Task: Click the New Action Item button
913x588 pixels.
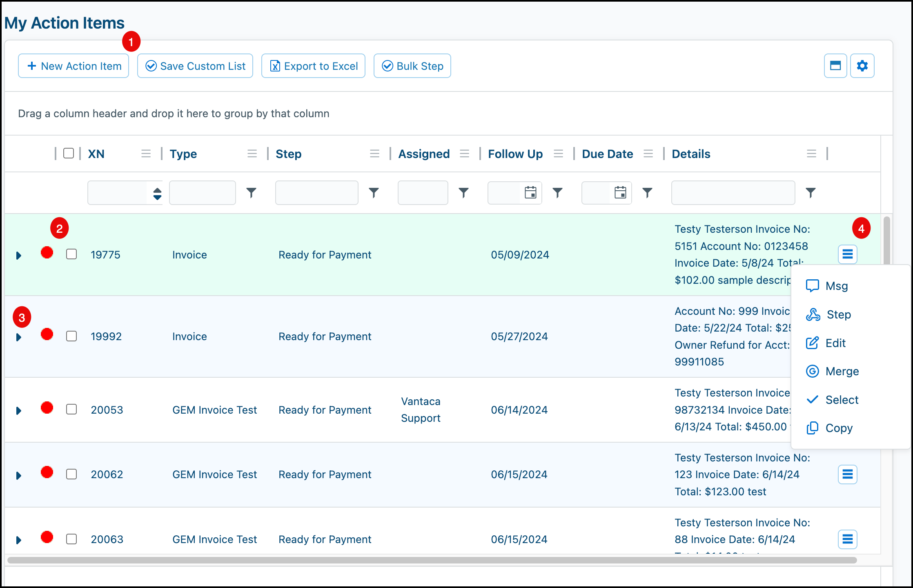Action: coord(73,66)
